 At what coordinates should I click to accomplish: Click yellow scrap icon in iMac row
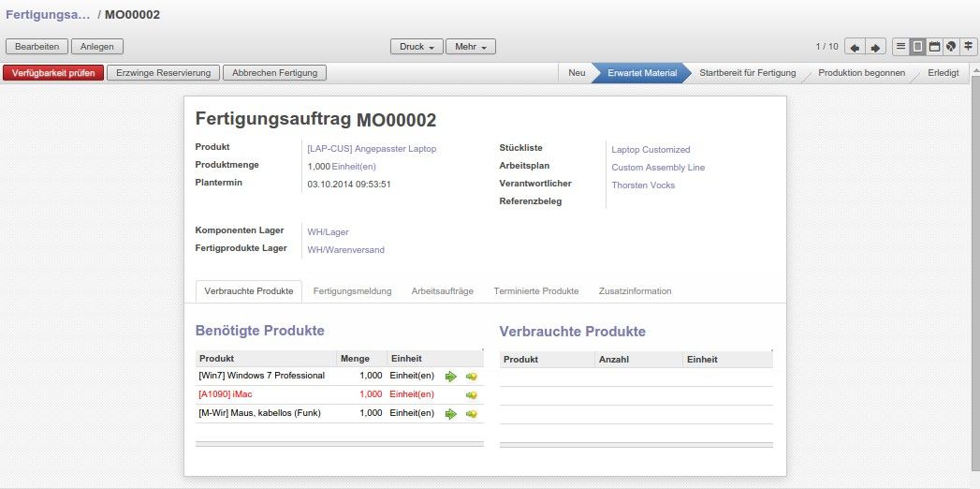click(471, 394)
